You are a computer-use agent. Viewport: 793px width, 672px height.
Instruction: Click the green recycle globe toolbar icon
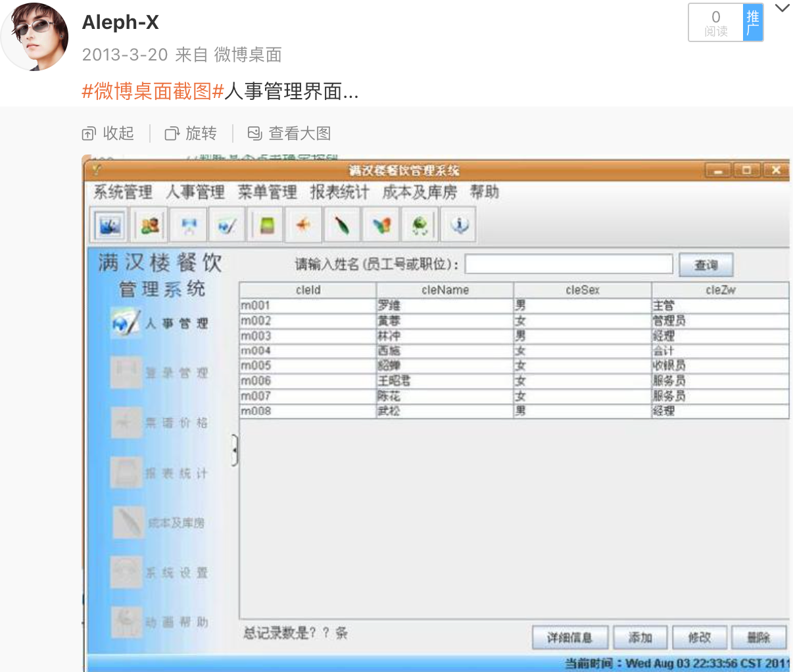point(420,226)
